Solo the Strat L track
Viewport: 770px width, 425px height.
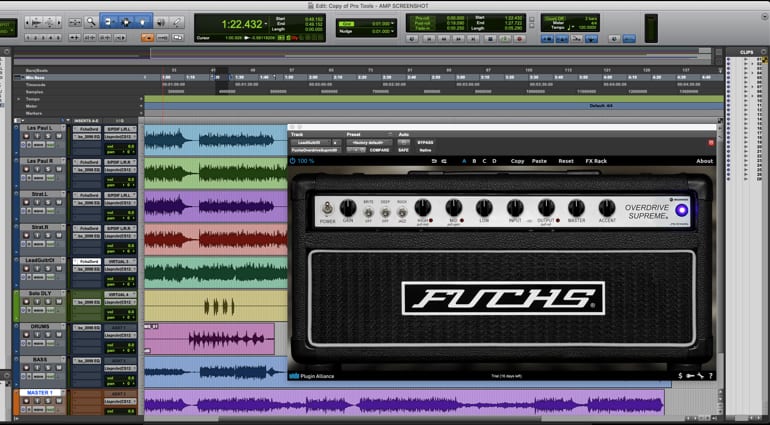[x=48, y=202]
